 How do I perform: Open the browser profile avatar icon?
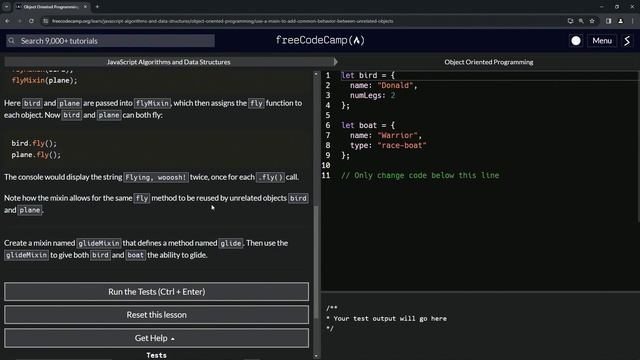620,21
